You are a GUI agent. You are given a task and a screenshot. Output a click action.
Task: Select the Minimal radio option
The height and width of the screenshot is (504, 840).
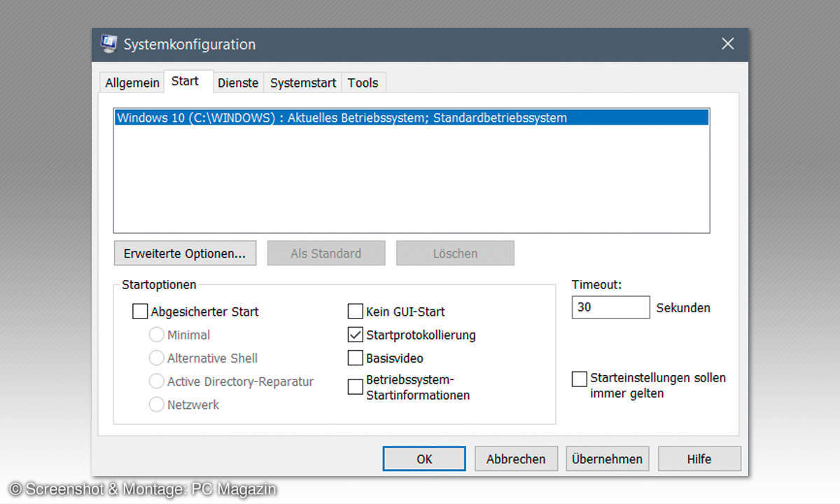(157, 335)
